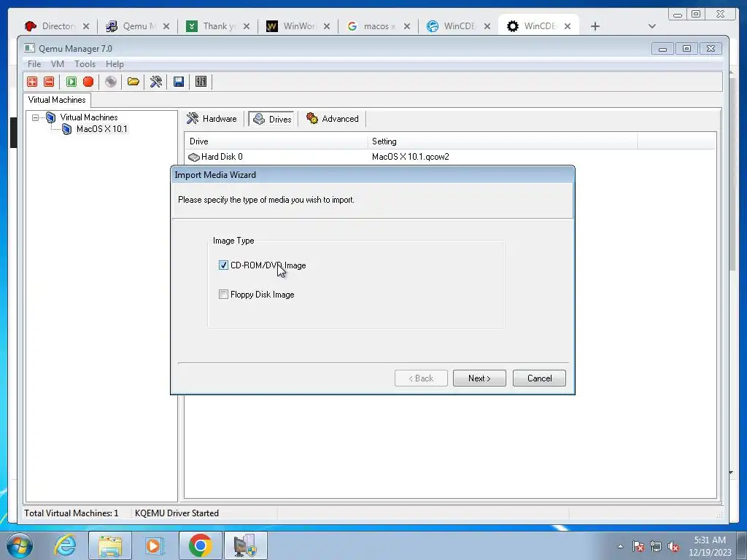The height and width of the screenshot is (560, 747).
Task: Show hidden tray icons arrow
Action: point(620,546)
